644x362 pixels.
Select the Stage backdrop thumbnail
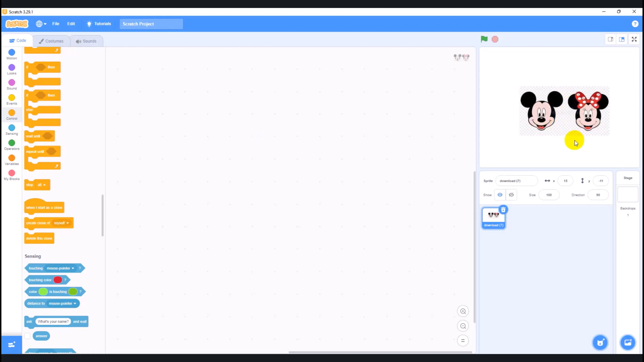coord(628,194)
